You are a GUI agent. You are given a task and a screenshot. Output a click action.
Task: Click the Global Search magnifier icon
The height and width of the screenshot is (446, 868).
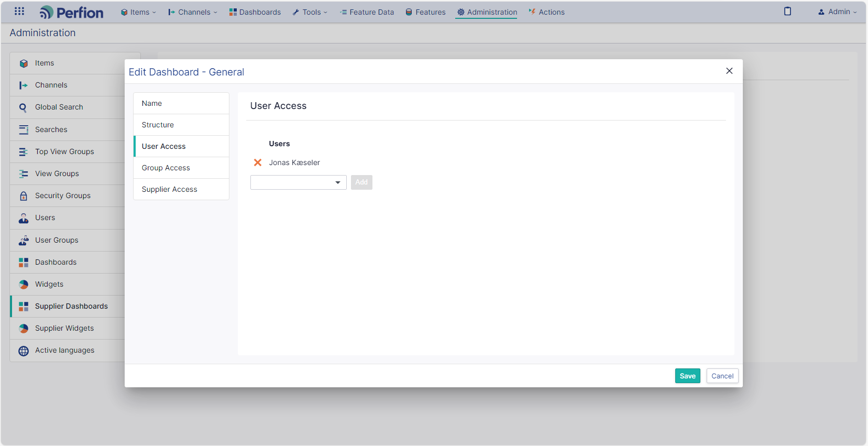(x=23, y=107)
